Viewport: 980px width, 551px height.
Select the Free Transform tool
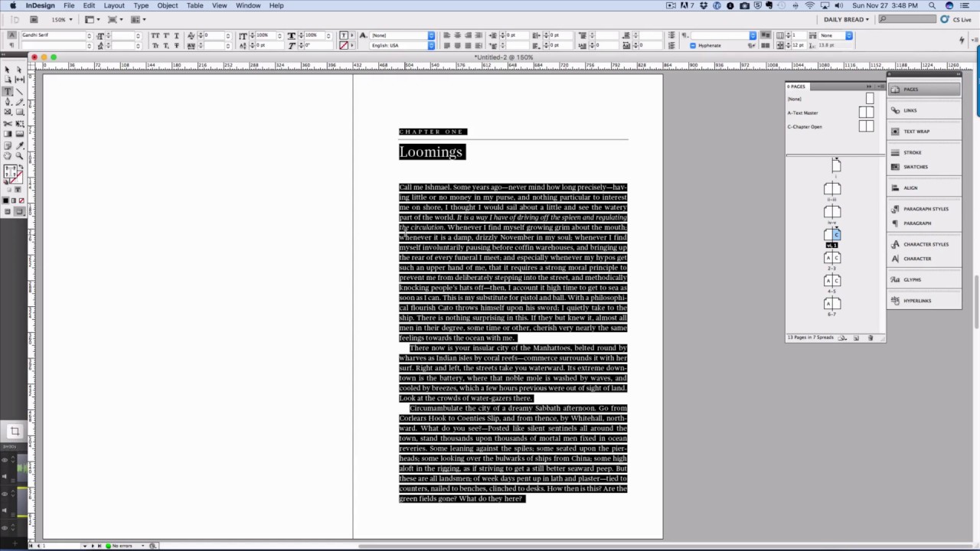(19, 124)
